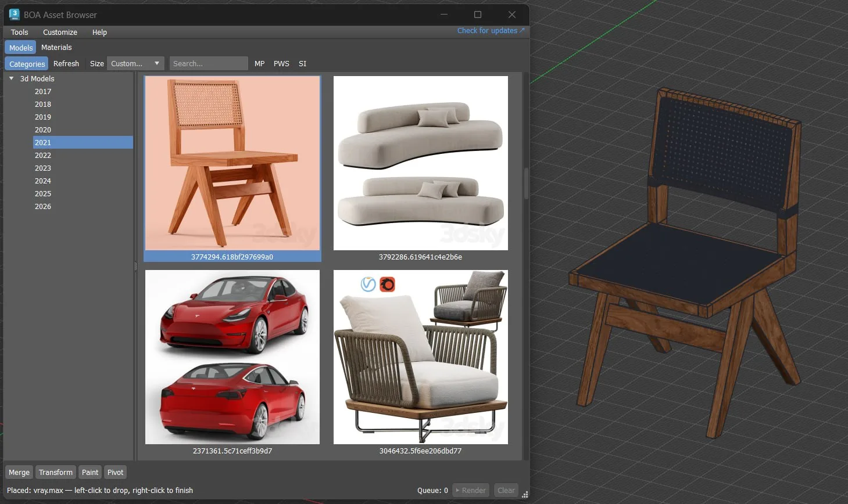848x504 pixels.
Task: Click the V-Ray renderer icon on armchair thumbnail
Action: 368,284
